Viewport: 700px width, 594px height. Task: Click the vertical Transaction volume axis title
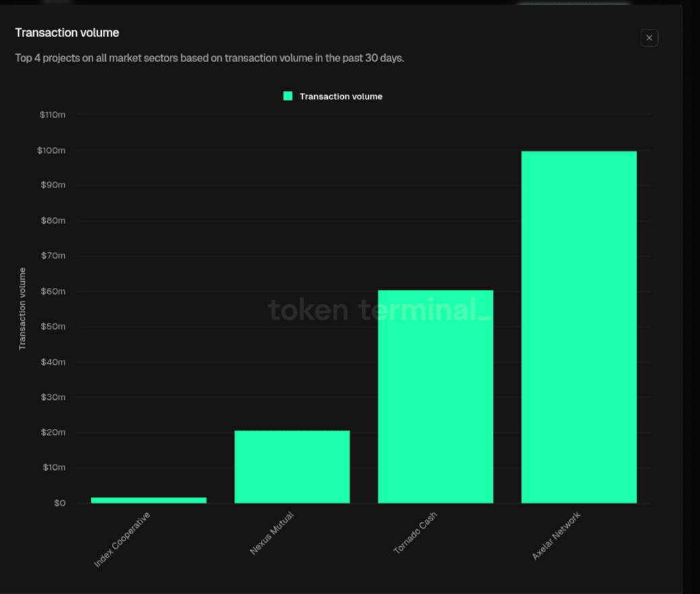click(22, 308)
